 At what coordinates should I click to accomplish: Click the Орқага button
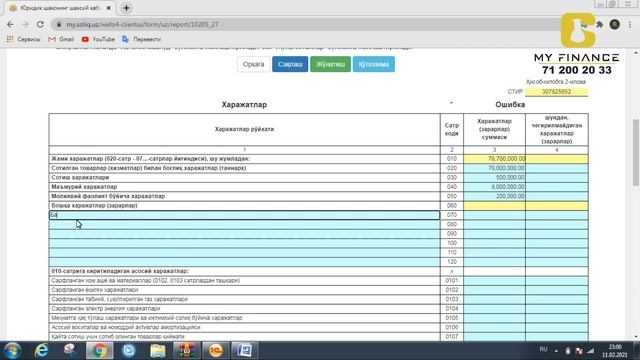pos(253,64)
